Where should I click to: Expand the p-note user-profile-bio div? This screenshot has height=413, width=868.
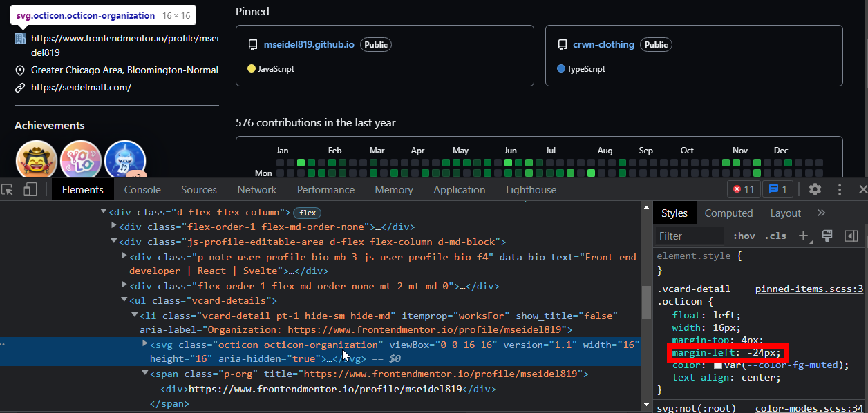[x=125, y=257]
